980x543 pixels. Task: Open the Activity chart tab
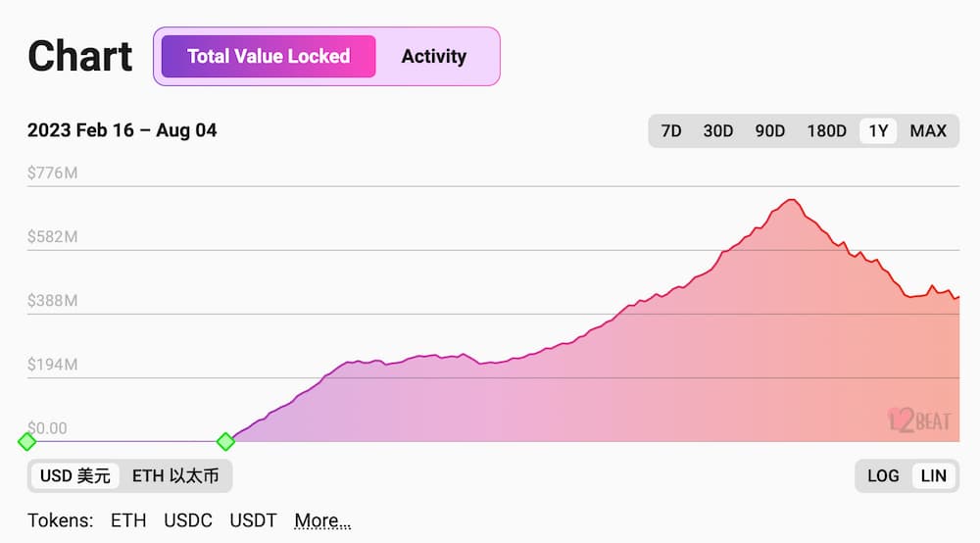(x=433, y=56)
